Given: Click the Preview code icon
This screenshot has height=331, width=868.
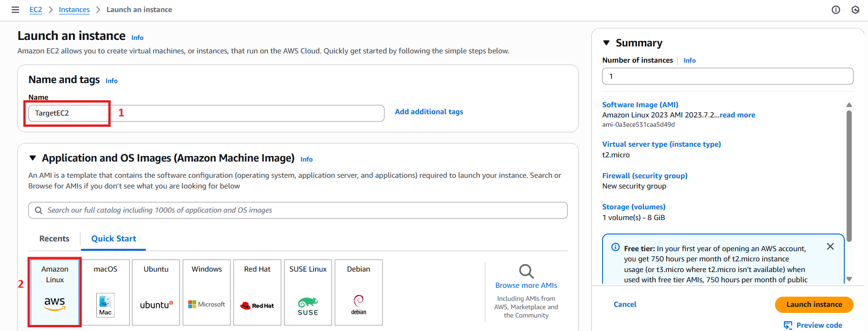Looking at the screenshot, I should (x=788, y=325).
